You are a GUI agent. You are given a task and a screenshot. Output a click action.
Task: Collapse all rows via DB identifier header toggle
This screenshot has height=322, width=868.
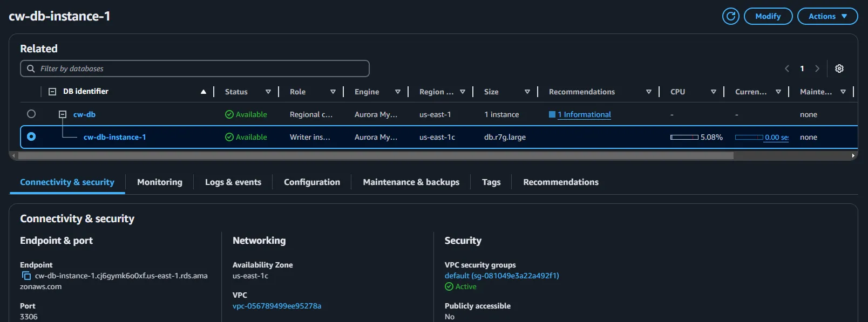(52, 92)
